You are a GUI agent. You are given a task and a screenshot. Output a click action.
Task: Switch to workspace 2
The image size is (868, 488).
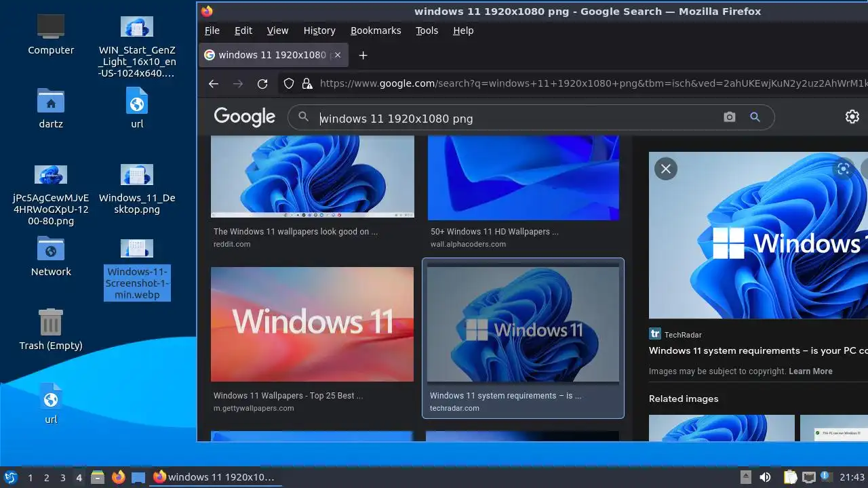pyautogui.click(x=46, y=478)
